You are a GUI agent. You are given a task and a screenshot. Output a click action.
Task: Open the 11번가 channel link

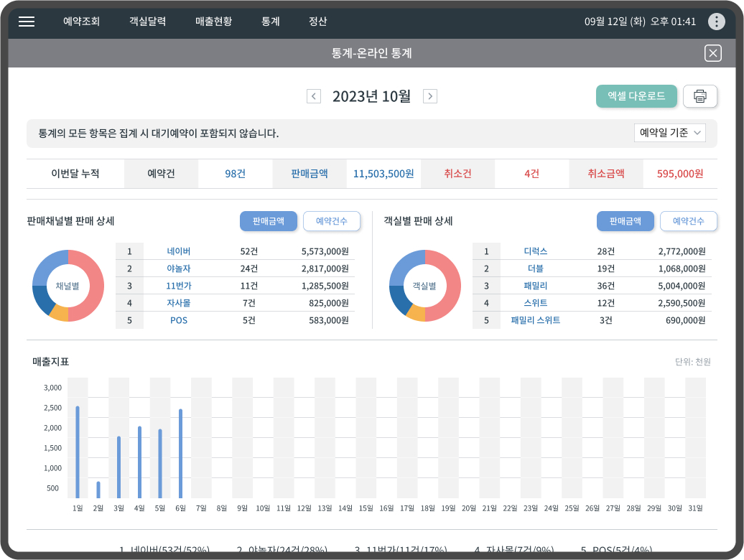click(x=178, y=286)
